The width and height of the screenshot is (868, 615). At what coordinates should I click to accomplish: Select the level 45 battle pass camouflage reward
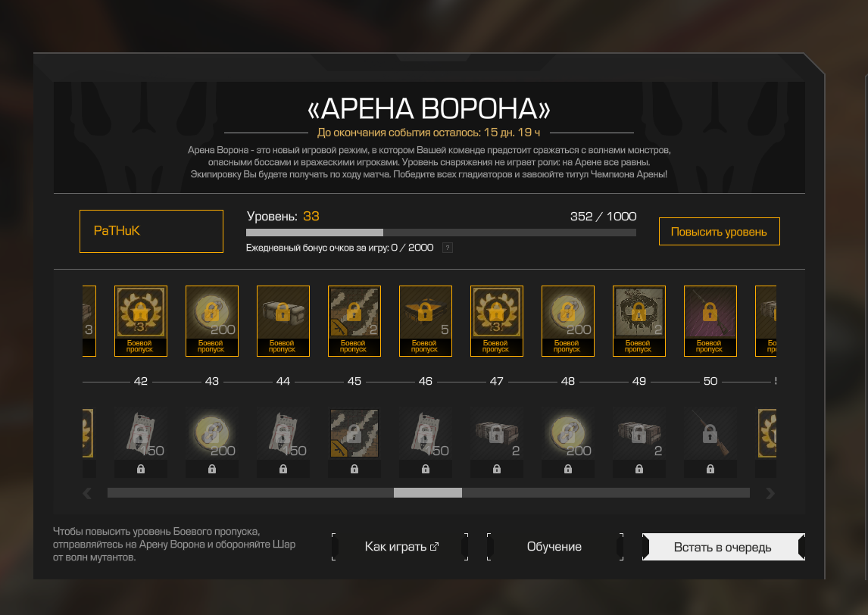click(x=354, y=321)
